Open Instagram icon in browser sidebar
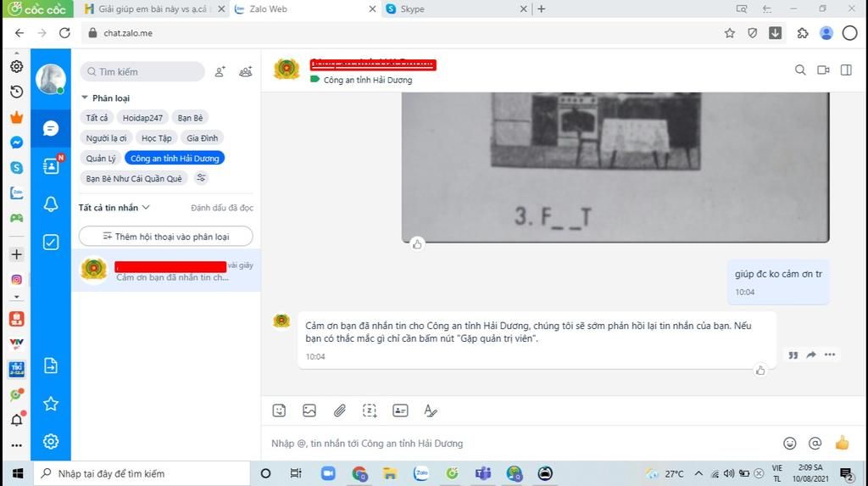The image size is (868, 486). (x=17, y=280)
